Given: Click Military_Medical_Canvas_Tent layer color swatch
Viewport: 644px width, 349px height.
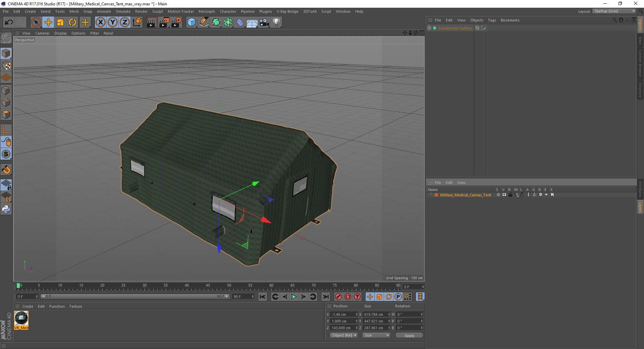Looking at the screenshot, I should [x=436, y=195].
